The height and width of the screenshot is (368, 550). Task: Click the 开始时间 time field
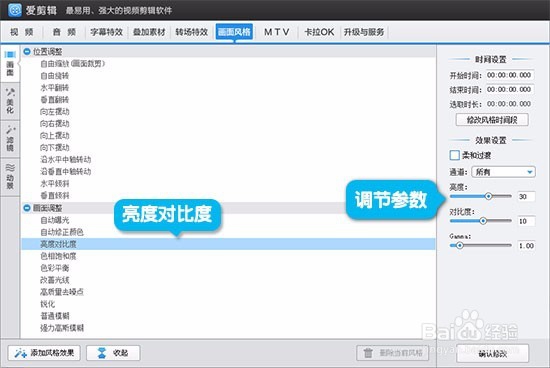tap(509, 75)
